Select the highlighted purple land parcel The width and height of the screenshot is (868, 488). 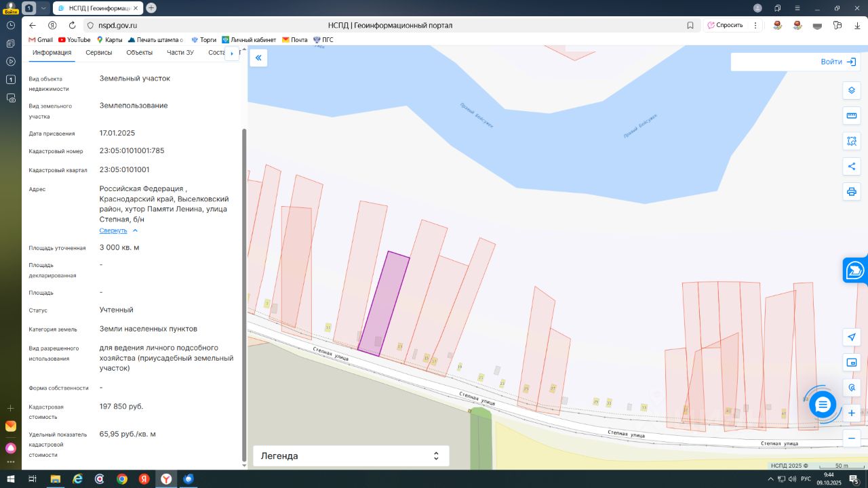(384, 304)
